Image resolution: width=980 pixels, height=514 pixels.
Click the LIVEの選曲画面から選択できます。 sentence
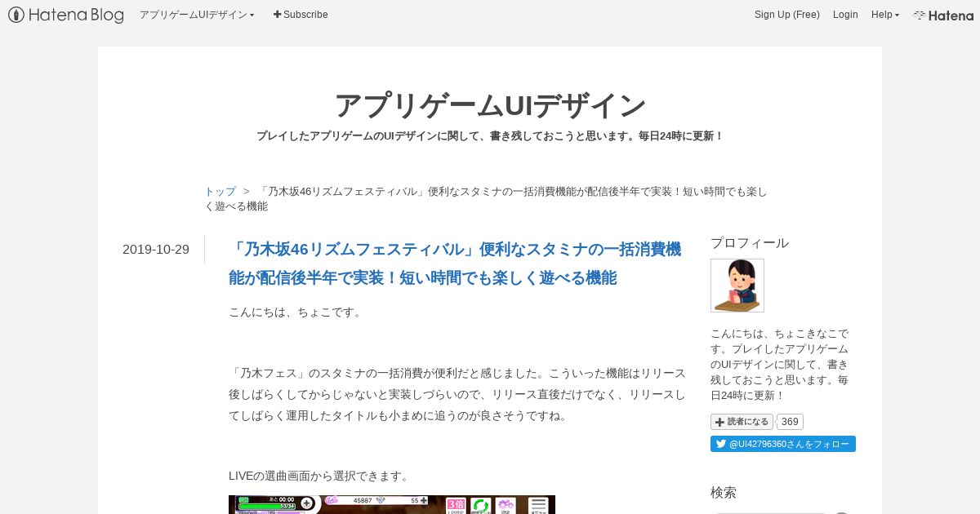click(x=319, y=476)
